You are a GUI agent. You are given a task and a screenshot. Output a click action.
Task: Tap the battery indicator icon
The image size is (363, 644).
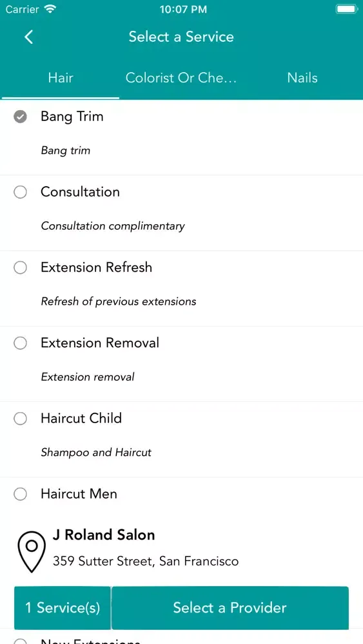(346, 9)
